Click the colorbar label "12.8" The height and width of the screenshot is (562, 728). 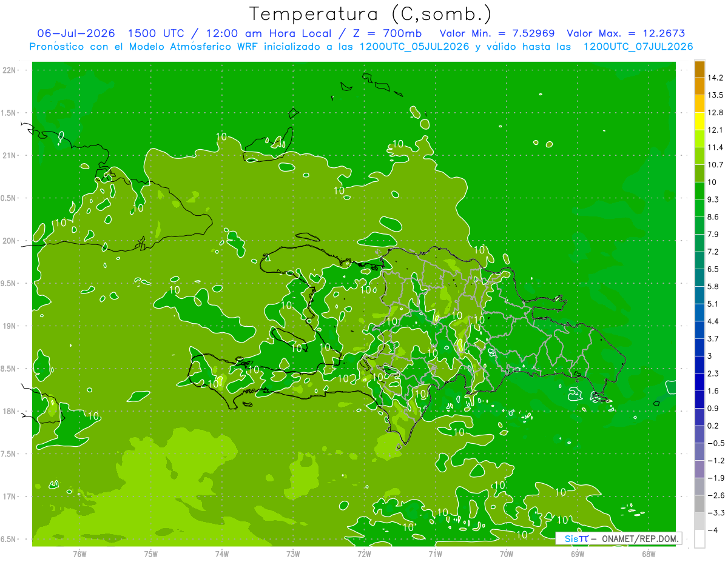coord(716,112)
